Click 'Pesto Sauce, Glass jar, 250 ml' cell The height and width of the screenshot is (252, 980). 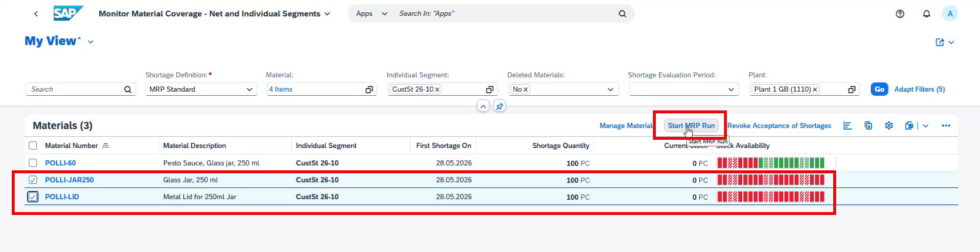tap(211, 163)
